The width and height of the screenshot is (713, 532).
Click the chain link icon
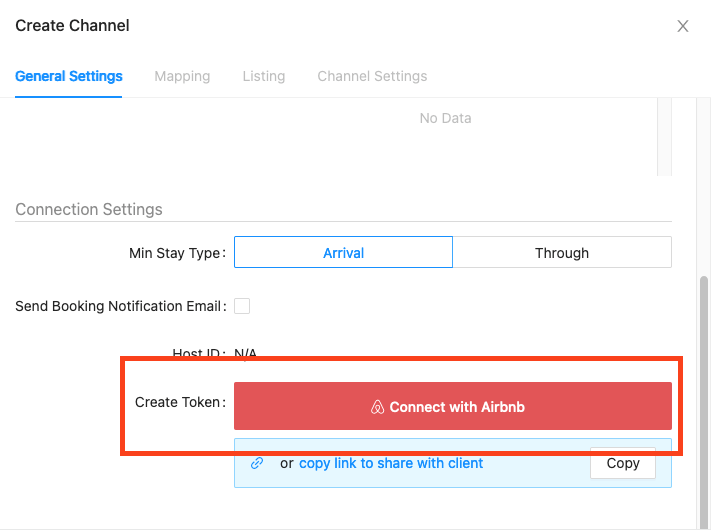click(x=257, y=463)
